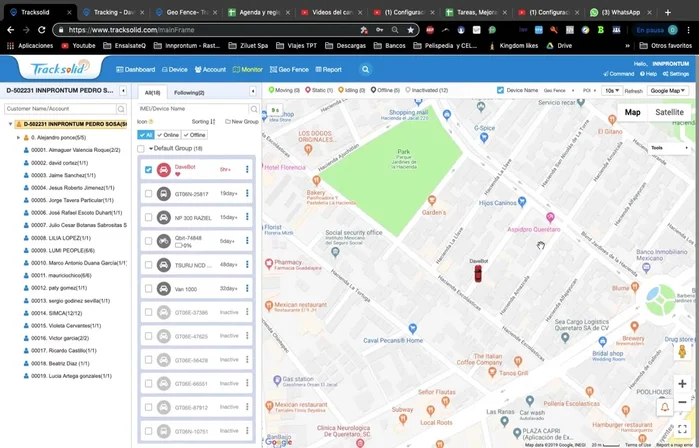Check the Default Group checkbox
699x448 pixels.
click(x=141, y=148)
